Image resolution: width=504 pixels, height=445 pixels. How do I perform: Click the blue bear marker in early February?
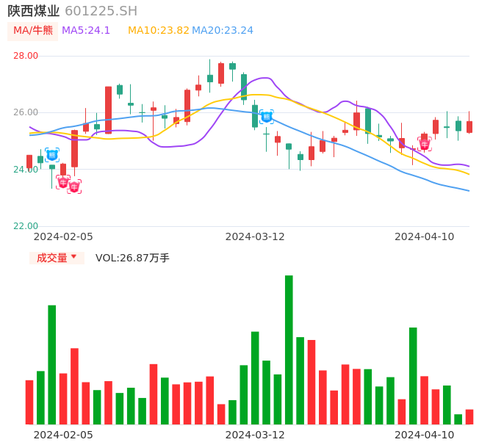point(52,155)
